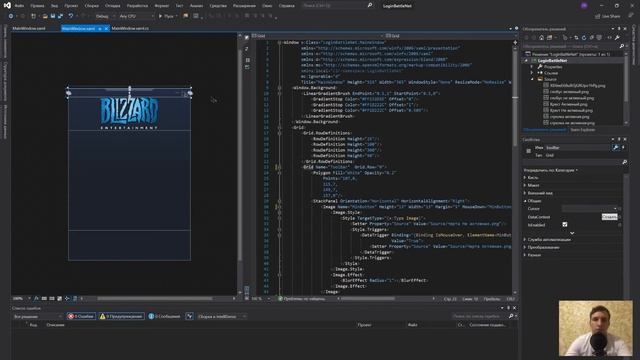Toggle snap grid icon in designer toolbar

tap(44, 298)
